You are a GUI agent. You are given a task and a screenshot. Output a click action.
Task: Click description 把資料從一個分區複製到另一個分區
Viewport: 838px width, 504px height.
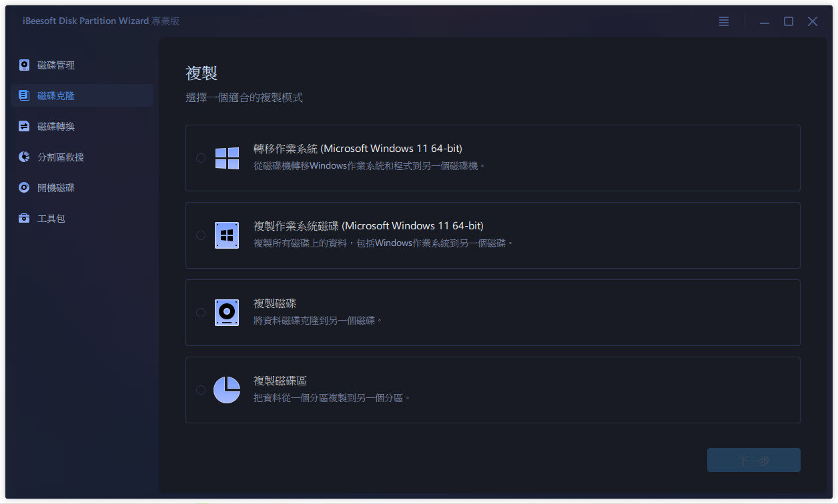tap(332, 398)
